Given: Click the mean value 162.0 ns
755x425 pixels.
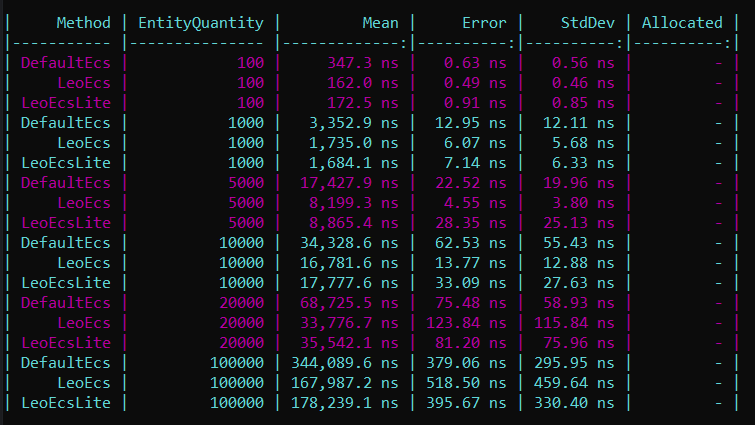Looking at the screenshot, I should (x=363, y=83).
